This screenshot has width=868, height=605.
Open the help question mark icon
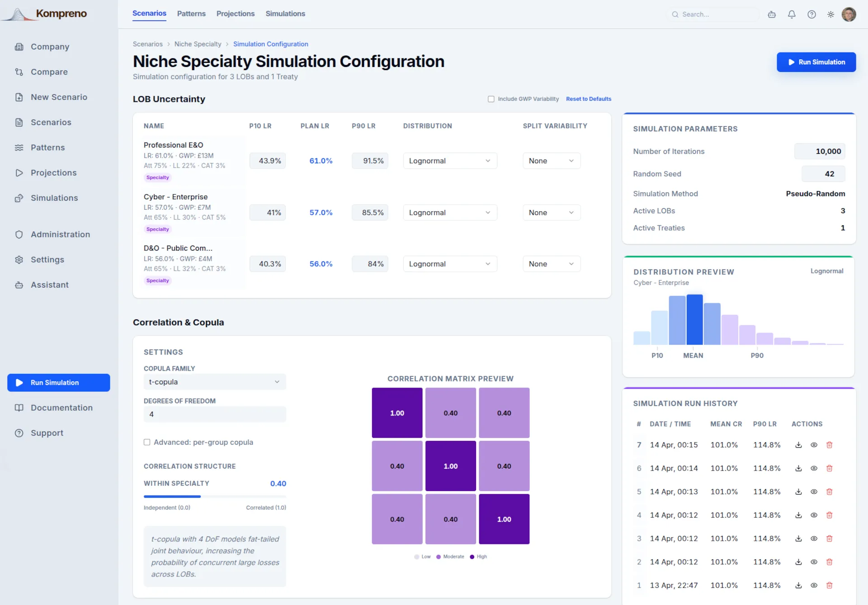pos(811,14)
